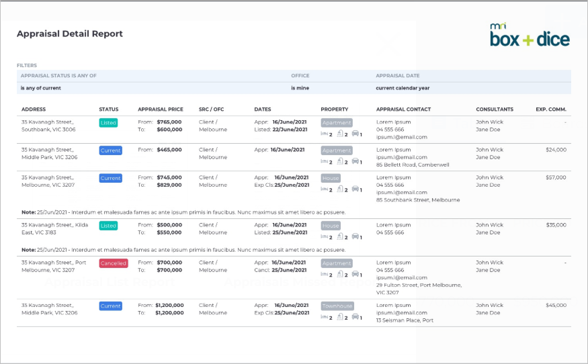The image size is (588, 364).
Task: Click address 85 Bellett Road, Camberwell
Action: (413, 165)
